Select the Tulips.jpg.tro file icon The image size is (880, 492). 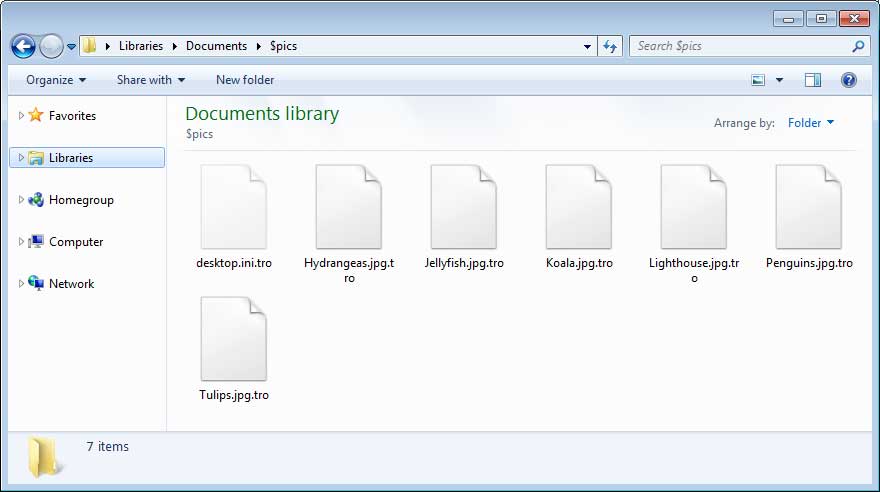(x=234, y=339)
